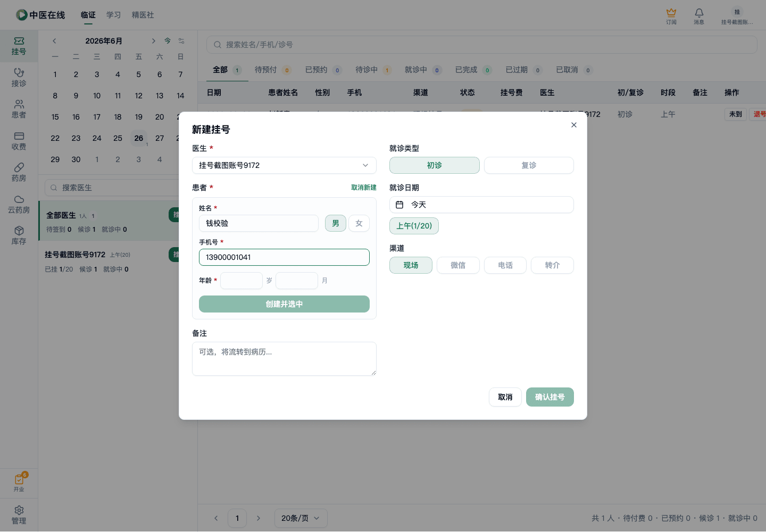Switch to 学习 top tab
The width and height of the screenshot is (766, 532).
[113, 15]
